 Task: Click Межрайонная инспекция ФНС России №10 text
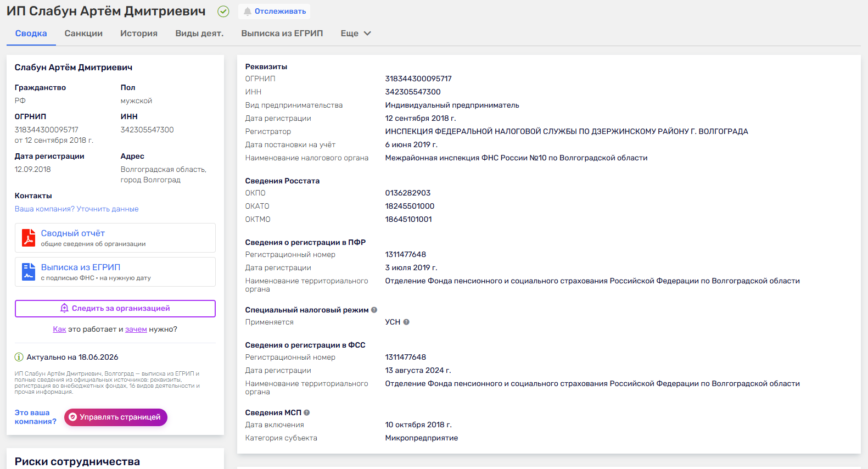[516, 158]
